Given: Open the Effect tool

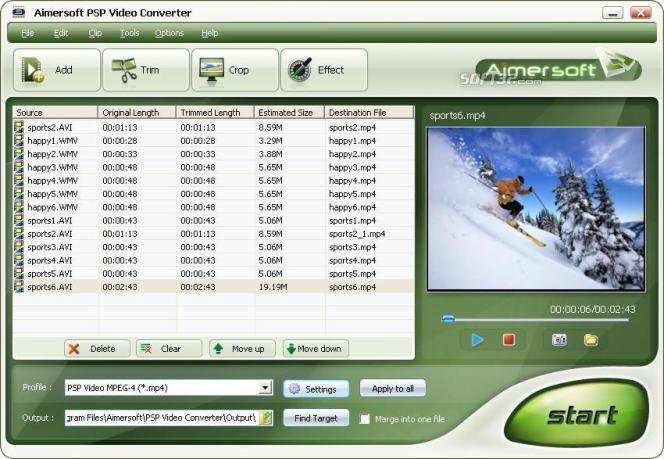Looking at the screenshot, I should pos(324,70).
